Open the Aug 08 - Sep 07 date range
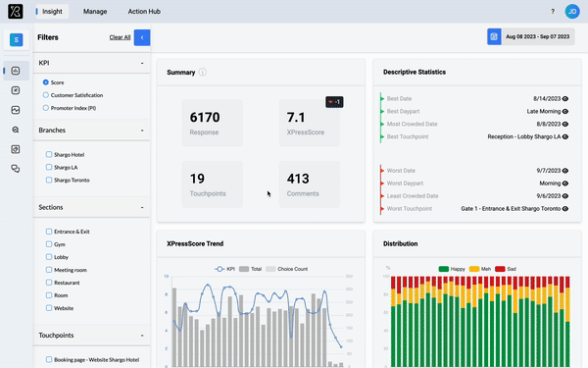The width and height of the screenshot is (588, 368). tap(537, 37)
